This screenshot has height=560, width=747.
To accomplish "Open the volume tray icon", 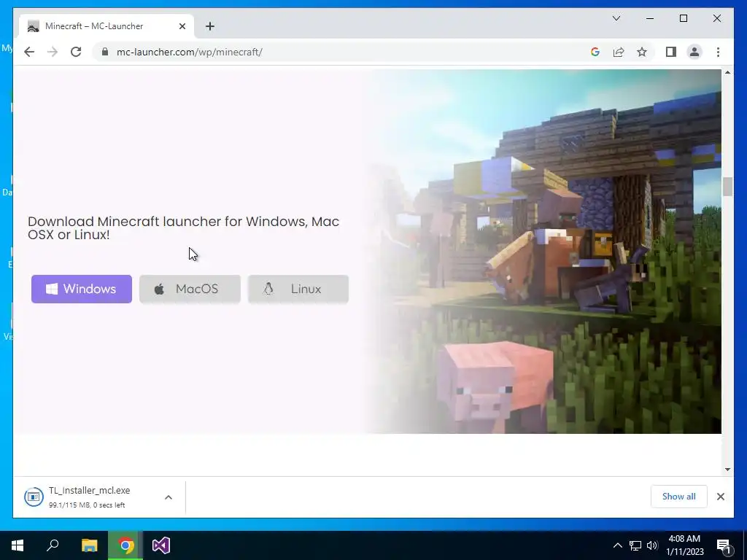I will pyautogui.click(x=652, y=545).
